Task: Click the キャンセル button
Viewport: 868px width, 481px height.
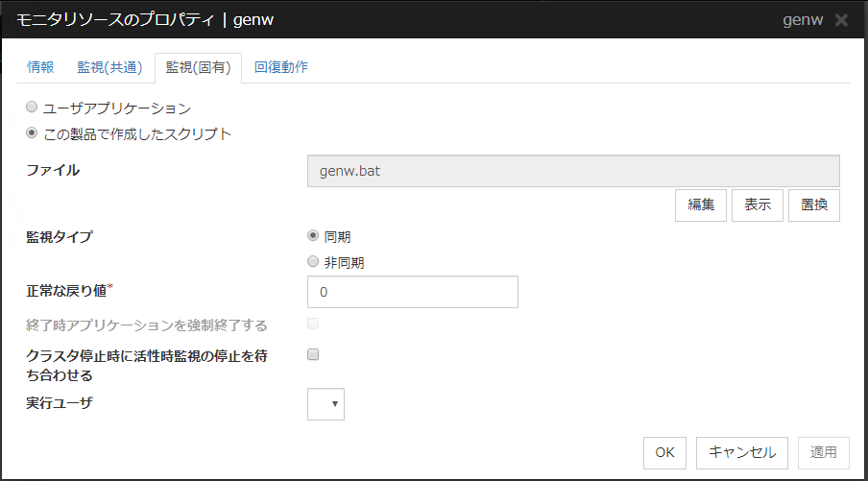Action: 741,451
